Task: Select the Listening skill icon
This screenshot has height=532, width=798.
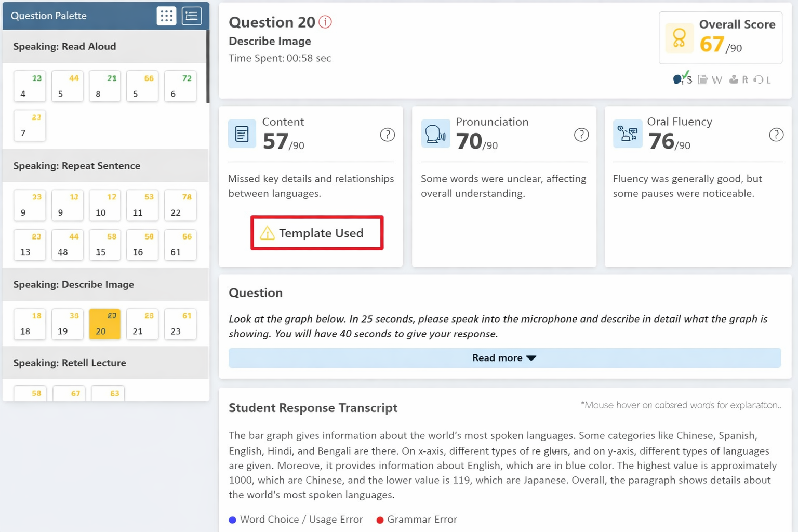Action: 763,79
